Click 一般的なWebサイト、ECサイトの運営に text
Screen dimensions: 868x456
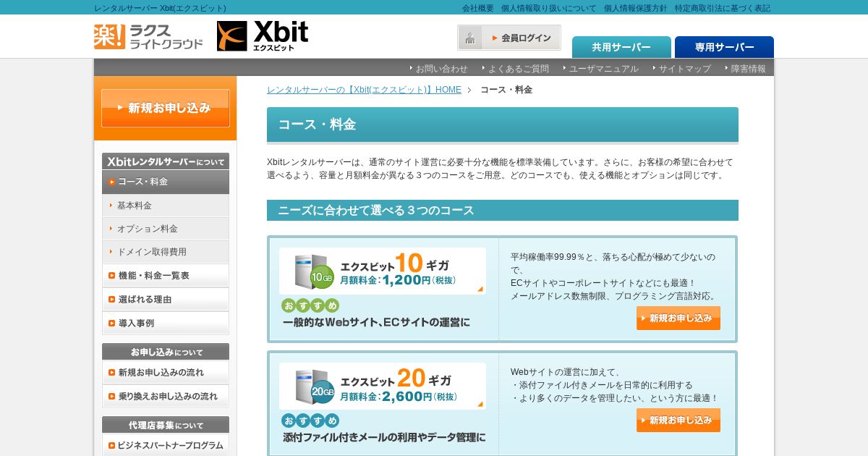pos(377,323)
